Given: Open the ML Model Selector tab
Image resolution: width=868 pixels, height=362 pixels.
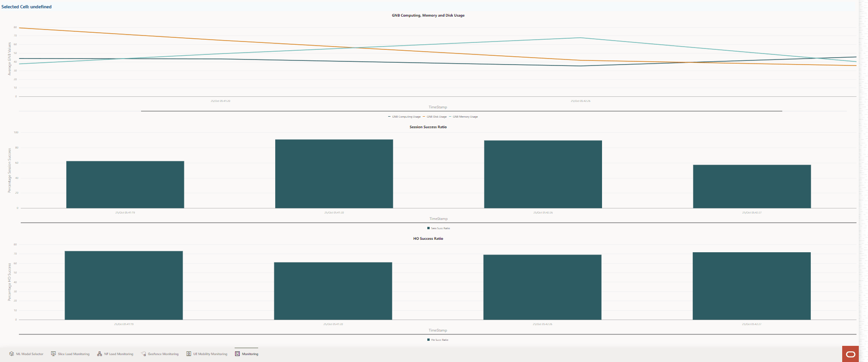Looking at the screenshot, I should point(26,354).
